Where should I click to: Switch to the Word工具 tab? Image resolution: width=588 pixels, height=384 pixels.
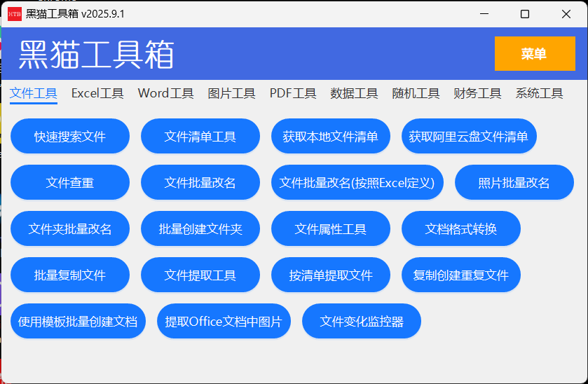(165, 93)
